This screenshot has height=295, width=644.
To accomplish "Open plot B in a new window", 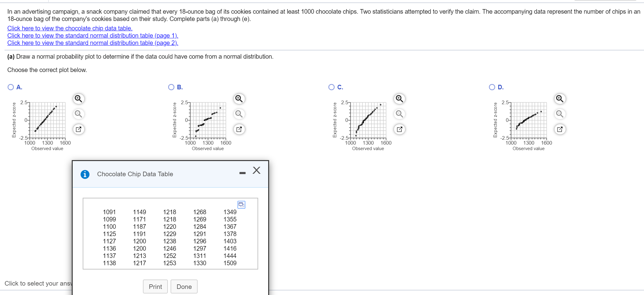I will (239, 129).
